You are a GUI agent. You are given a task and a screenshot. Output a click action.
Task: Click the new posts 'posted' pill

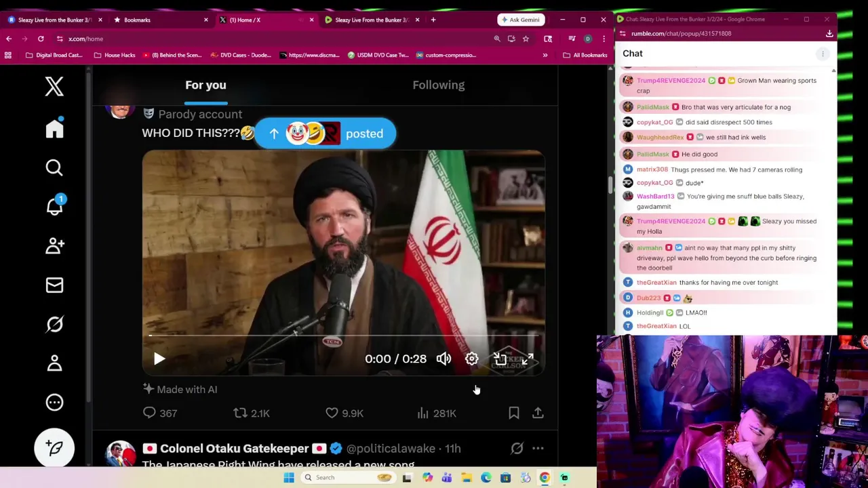(325, 134)
